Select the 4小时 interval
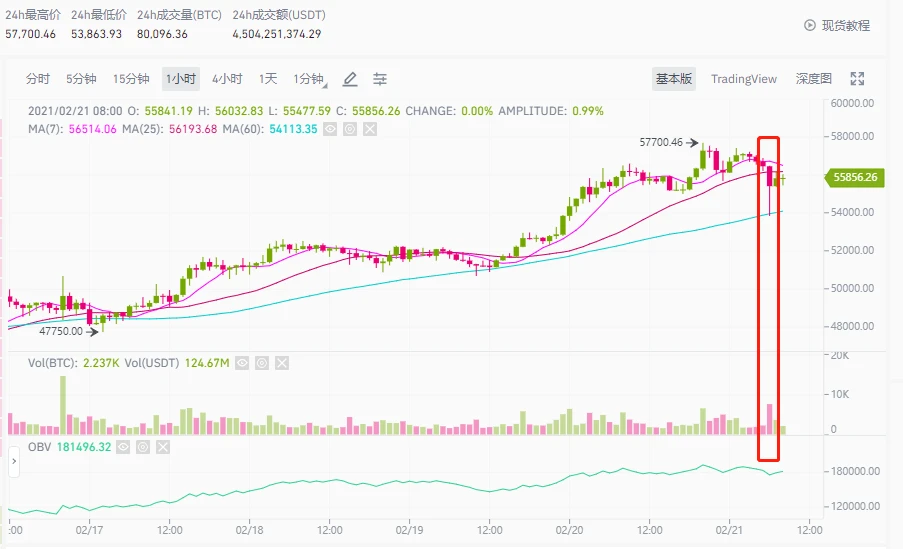The width and height of the screenshot is (903, 549). (x=227, y=79)
